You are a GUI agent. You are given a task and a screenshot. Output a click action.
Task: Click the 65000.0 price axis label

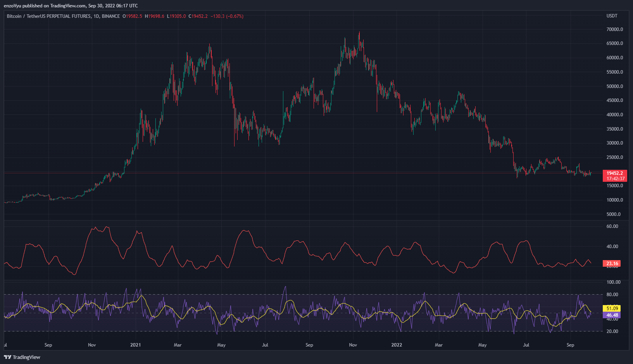615,43
